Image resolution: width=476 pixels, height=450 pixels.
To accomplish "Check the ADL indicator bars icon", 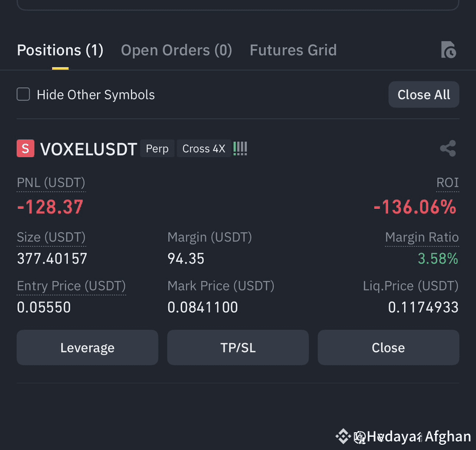I will point(240,149).
